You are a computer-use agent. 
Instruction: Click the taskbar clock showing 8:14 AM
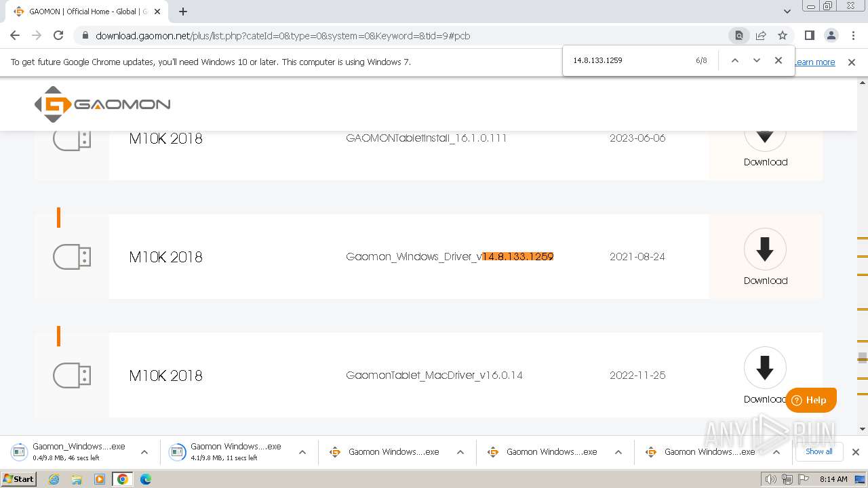pos(833,479)
